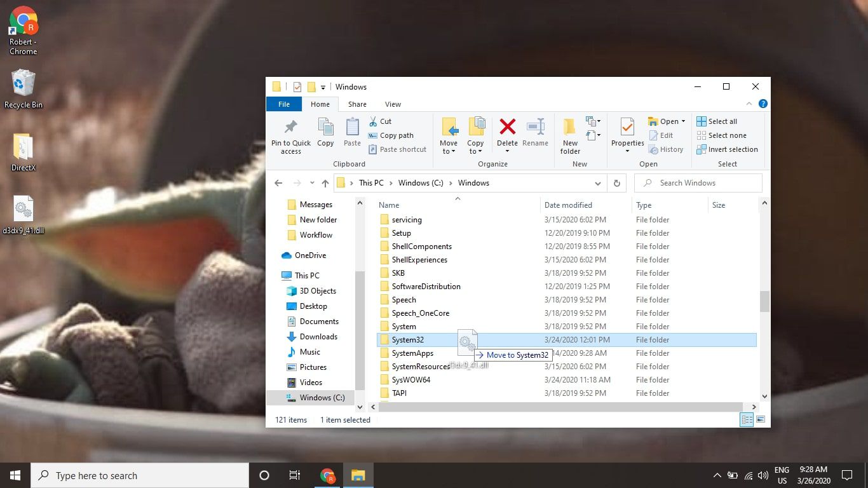Open the Share ribbon tab
868x488 pixels.
[x=356, y=104]
